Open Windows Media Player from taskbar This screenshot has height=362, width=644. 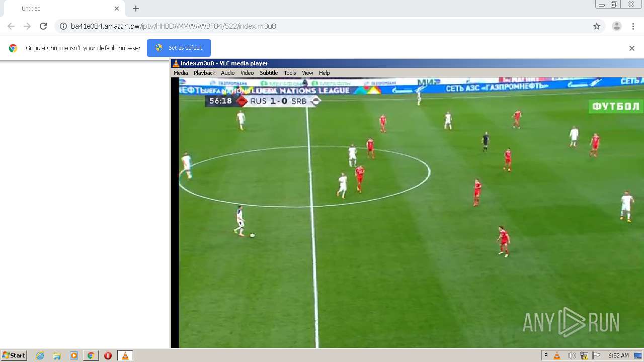coord(74,355)
